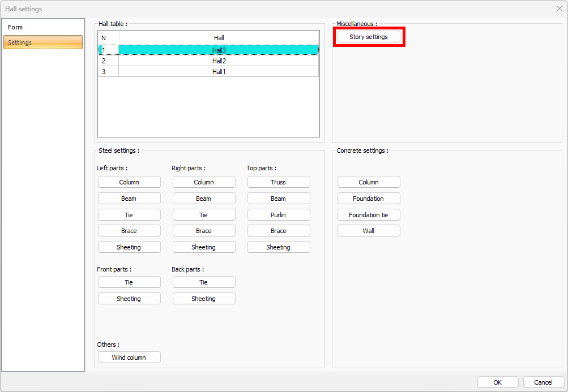Open Left parts Brace settings
This screenshot has height=392, width=568.
coord(129,231)
